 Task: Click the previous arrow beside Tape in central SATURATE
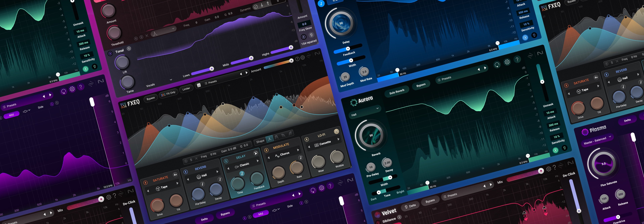(148, 191)
